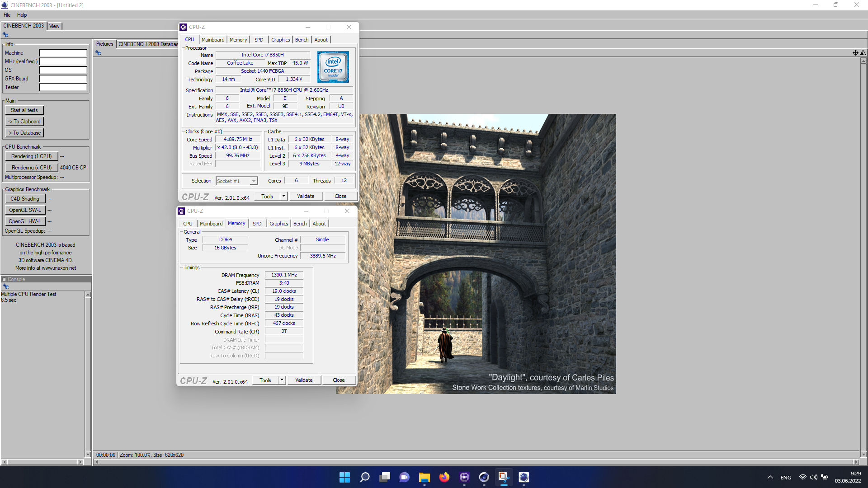Click the To Clipboard button
The width and height of the screenshot is (868, 488).
coord(24,122)
